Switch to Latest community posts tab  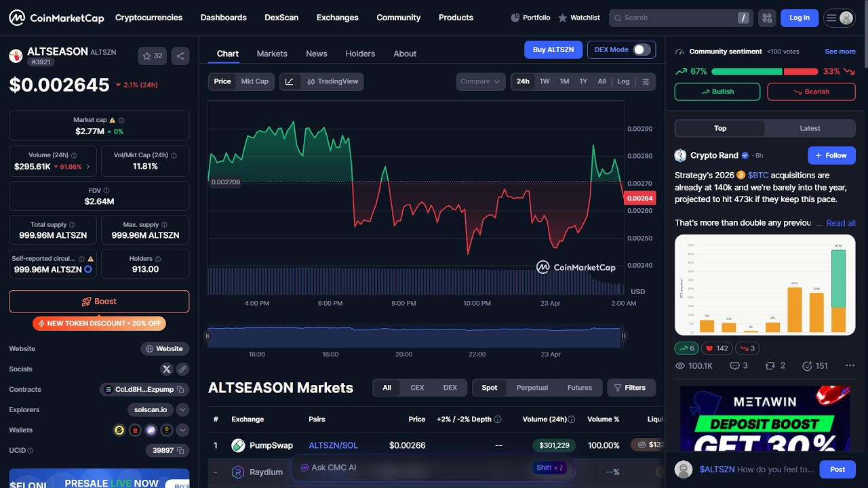coord(810,128)
